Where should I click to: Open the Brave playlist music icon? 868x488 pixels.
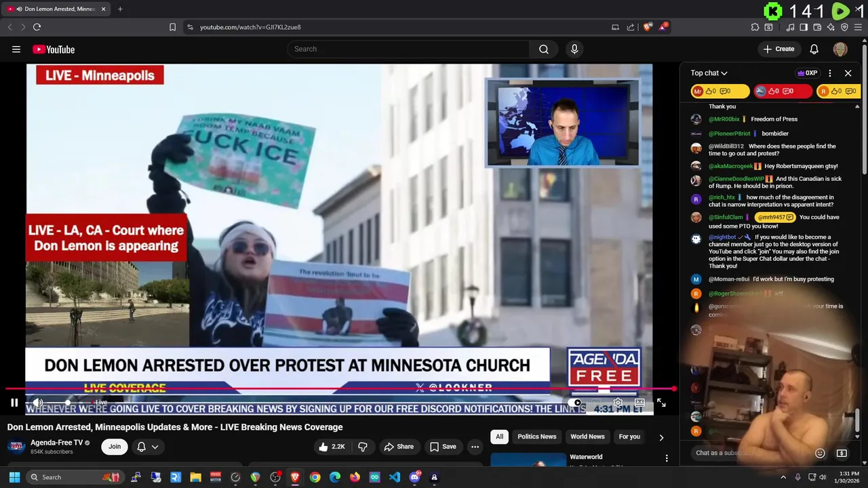[x=790, y=27]
